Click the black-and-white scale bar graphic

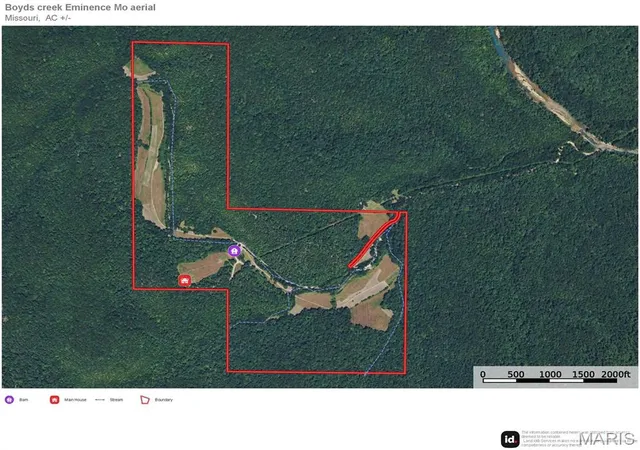550,381
